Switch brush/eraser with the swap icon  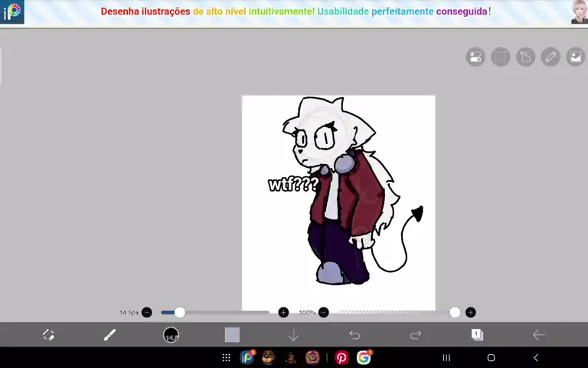pos(49,334)
